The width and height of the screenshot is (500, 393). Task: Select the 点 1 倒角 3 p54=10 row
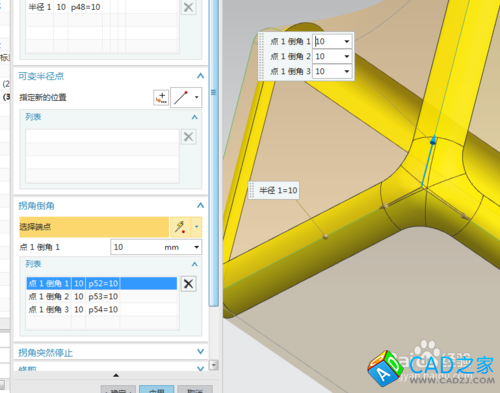pyautogui.click(x=102, y=309)
